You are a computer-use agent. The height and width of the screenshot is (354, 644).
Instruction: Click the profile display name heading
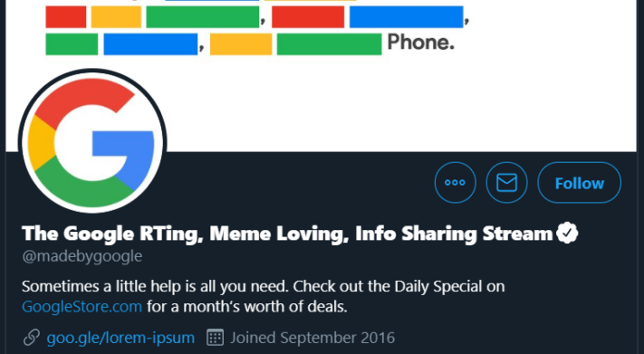[287, 234]
